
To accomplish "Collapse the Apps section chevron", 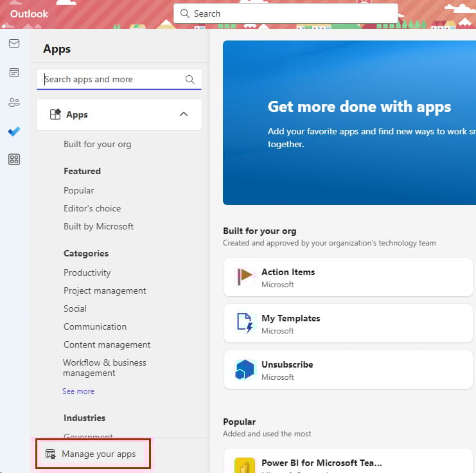I will click(184, 114).
